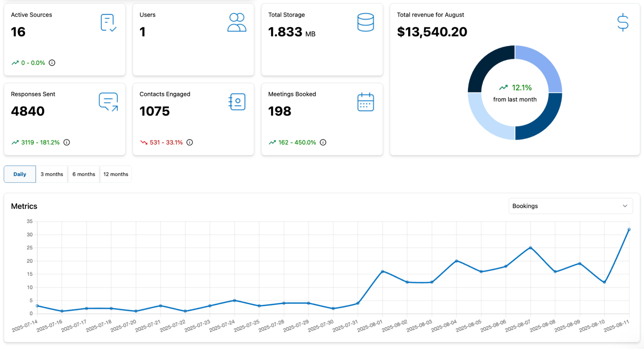Open info icon beside Contacts Engaged 33.1%

click(190, 142)
